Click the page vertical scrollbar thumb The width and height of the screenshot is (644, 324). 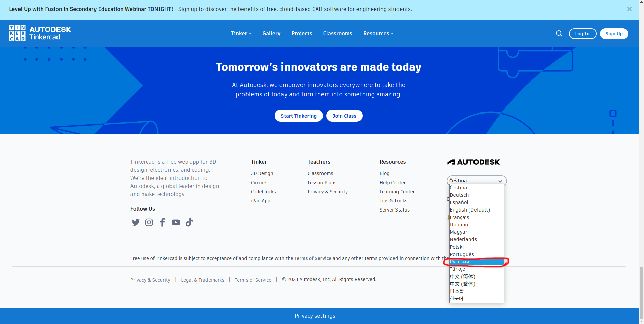641,293
